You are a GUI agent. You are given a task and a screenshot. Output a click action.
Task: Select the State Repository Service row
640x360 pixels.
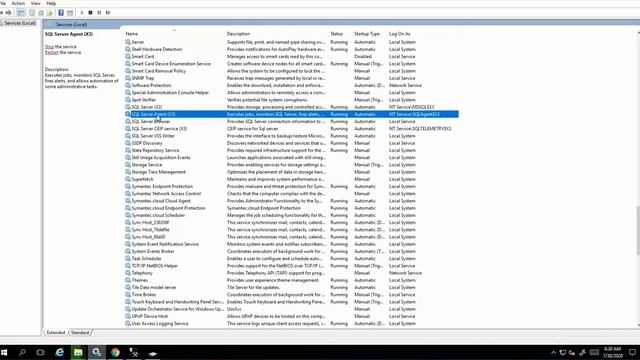292,151
